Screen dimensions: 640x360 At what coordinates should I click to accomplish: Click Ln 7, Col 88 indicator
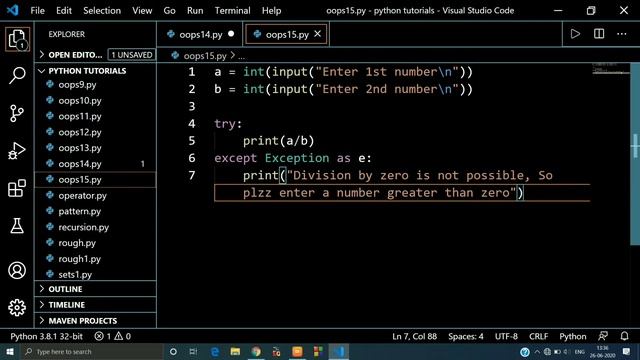[414, 336]
